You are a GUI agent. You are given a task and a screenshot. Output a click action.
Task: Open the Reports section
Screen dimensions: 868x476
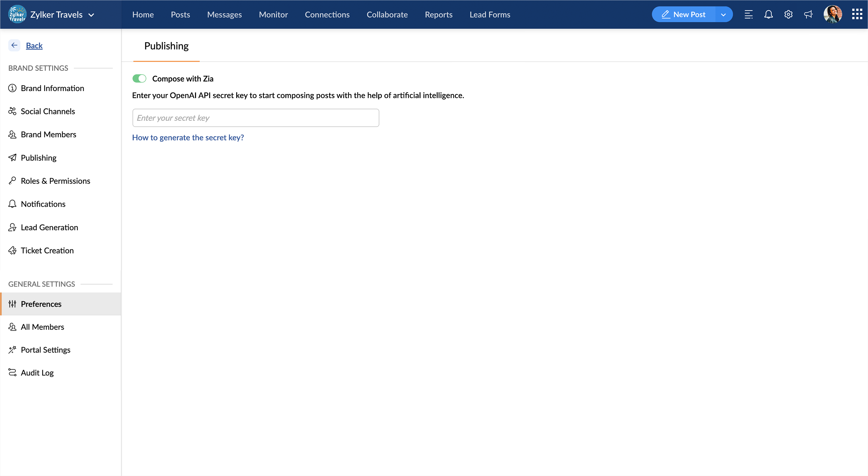pyautogui.click(x=439, y=14)
